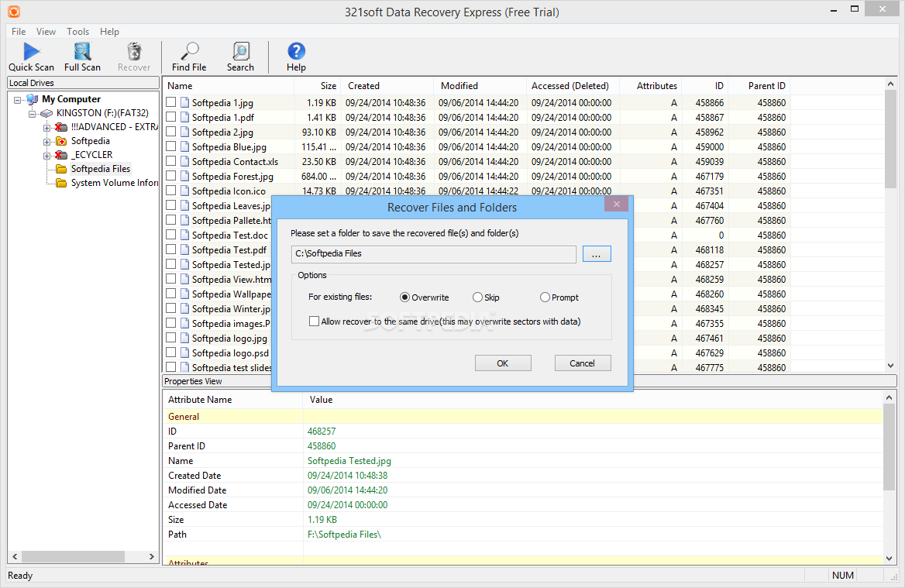Open the View menu
The image size is (905, 588).
46,32
